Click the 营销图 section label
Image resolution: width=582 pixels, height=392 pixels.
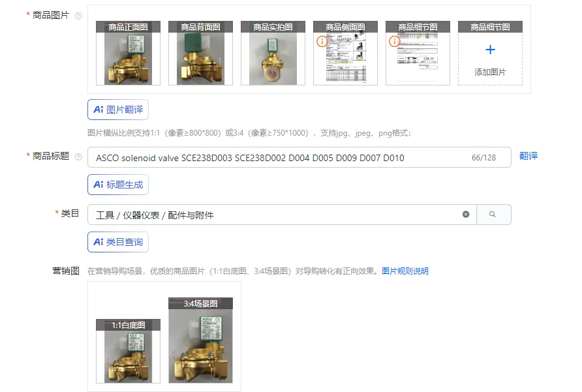tap(66, 271)
